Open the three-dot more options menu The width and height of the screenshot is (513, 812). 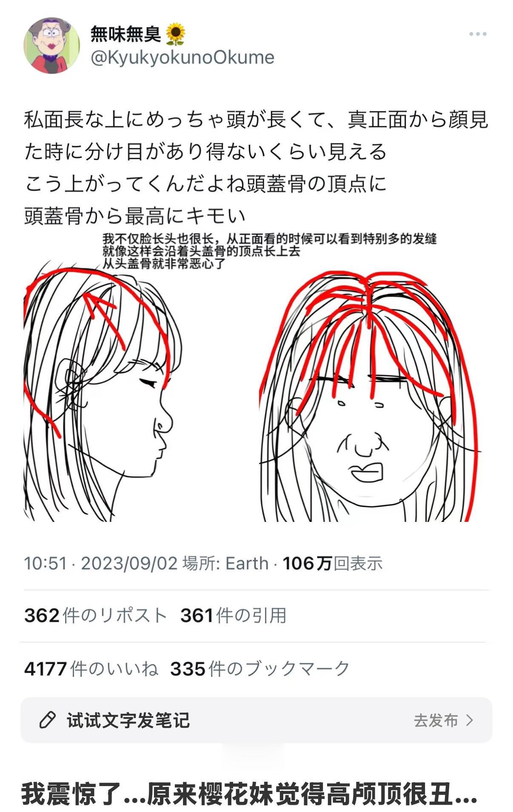[477, 34]
